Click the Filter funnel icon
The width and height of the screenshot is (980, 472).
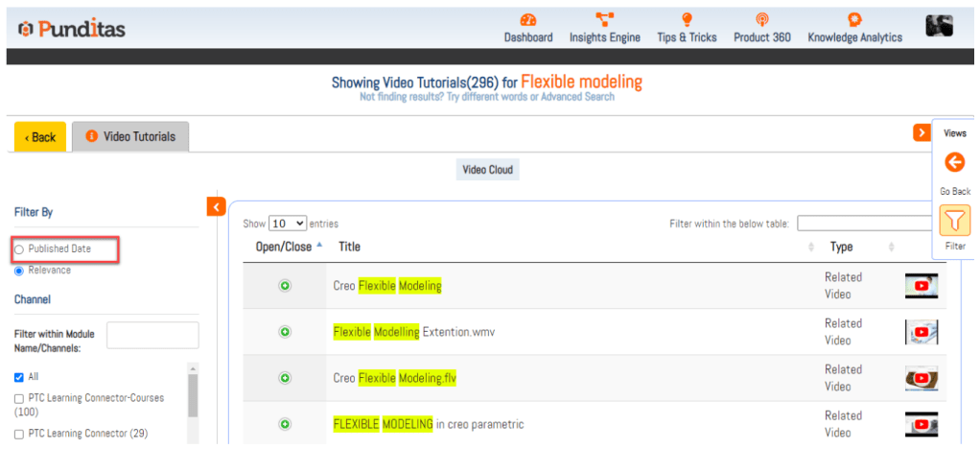click(955, 222)
